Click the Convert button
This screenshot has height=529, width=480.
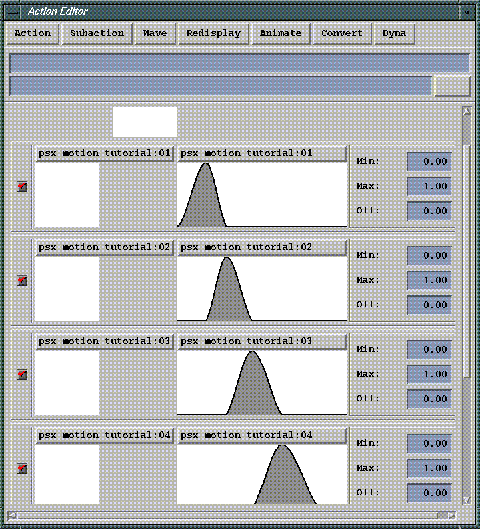(x=342, y=33)
